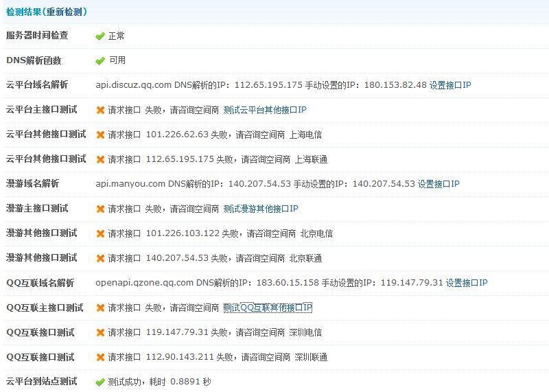Viewport: 549px width, 392px height.
Task: Click the 测试成功，耗时 0.8891 秒 text
Action: point(159,382)
